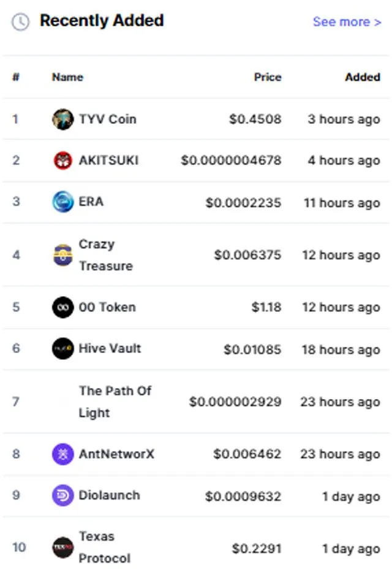Click the # rank column header

coord(16,77)
